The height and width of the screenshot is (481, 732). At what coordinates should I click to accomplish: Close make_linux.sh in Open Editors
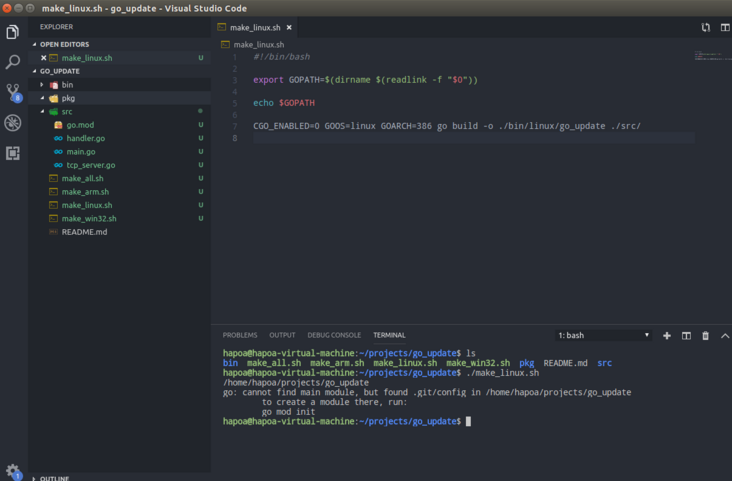43,58
